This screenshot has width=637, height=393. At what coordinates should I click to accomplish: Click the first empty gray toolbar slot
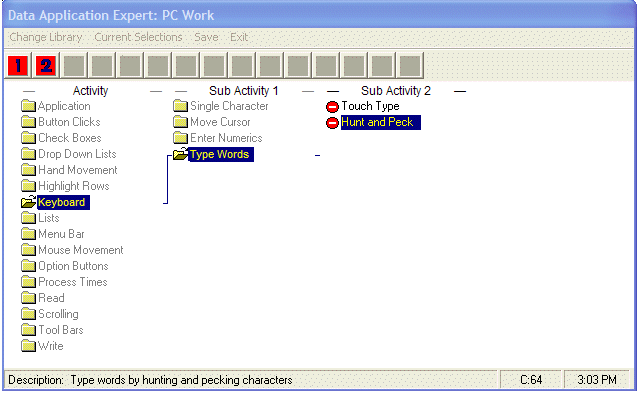tap(74, 65)
